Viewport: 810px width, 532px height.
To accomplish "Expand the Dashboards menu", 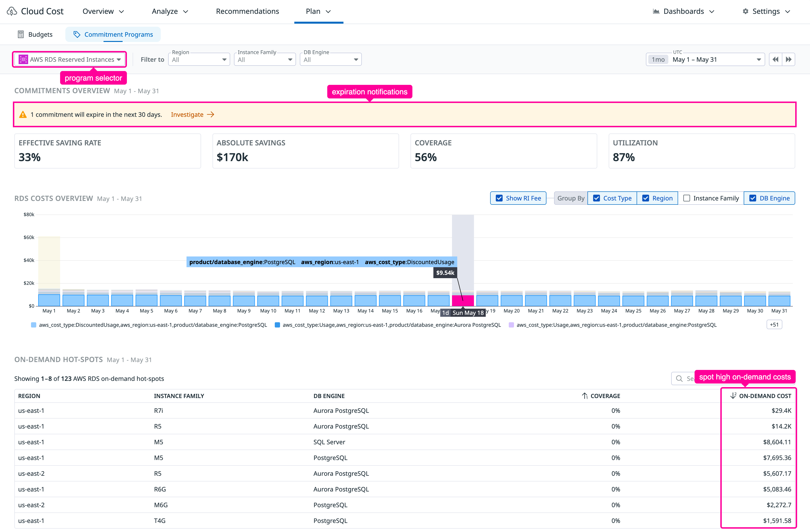I will point(683,11).
